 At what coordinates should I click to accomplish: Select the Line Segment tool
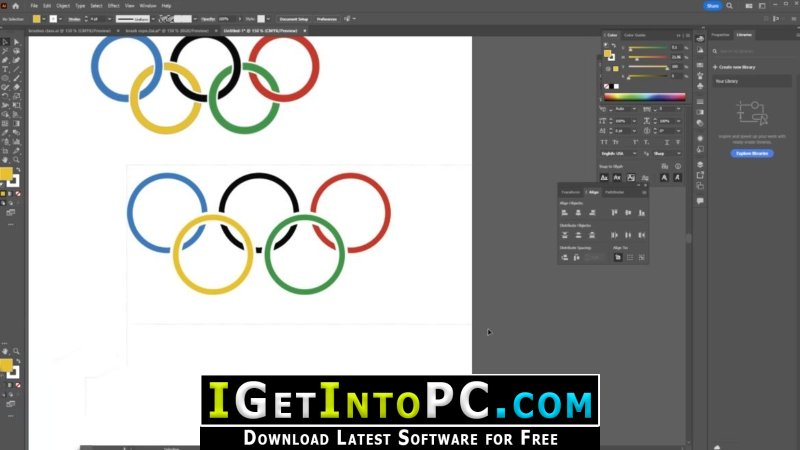(x=16, y=69)
